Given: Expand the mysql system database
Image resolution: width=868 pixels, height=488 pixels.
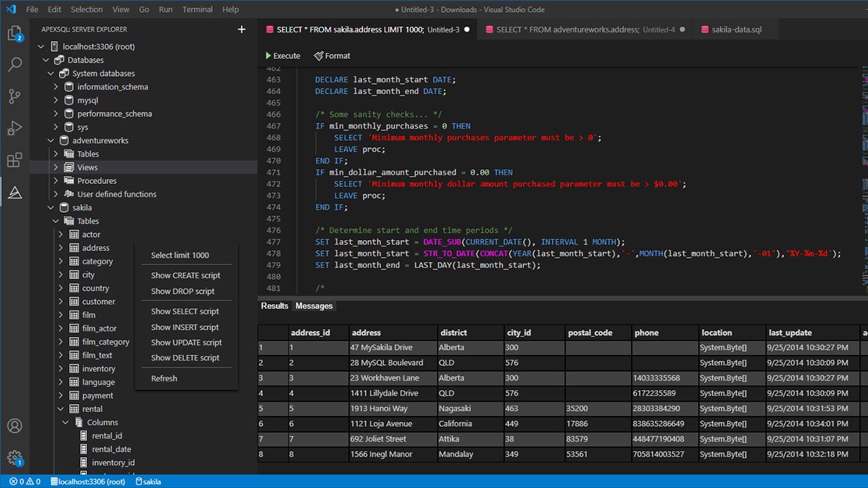Looking at the screenshot, I should point(54,99).
